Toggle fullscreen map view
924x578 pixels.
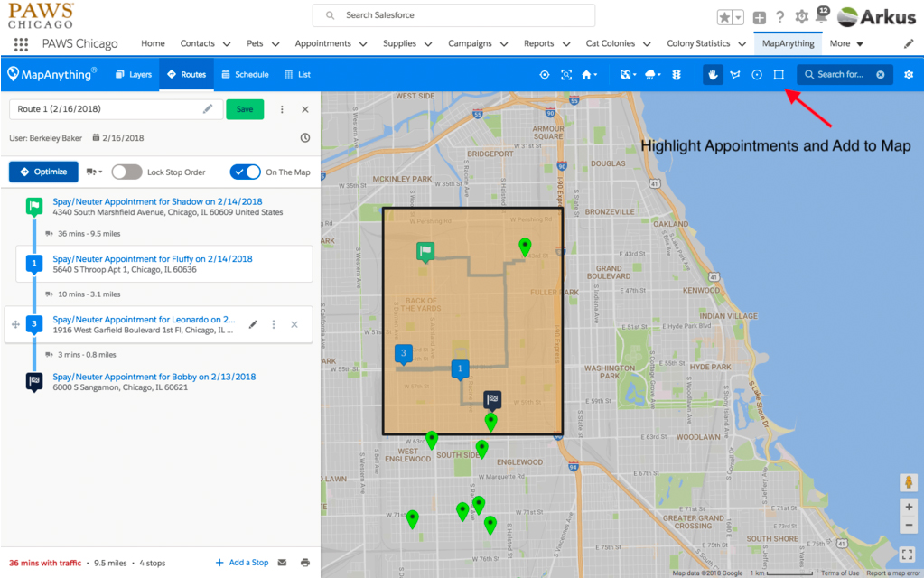click(x=908, y=555)
